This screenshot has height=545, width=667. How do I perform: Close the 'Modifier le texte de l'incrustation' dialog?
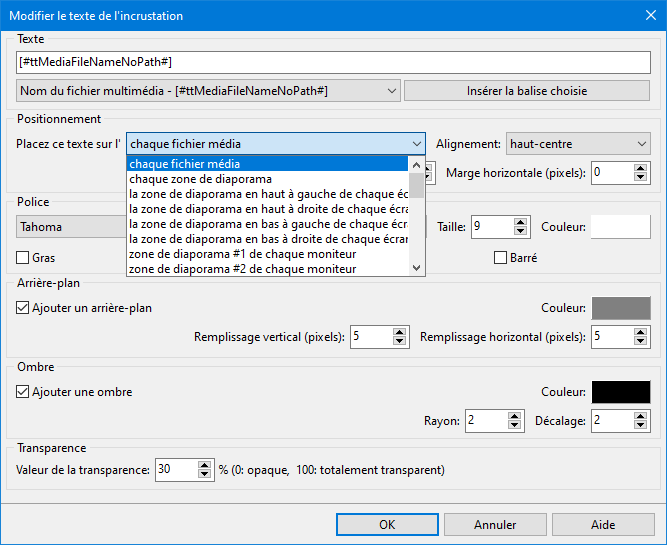pyautogui.click(x=651, y=15)
